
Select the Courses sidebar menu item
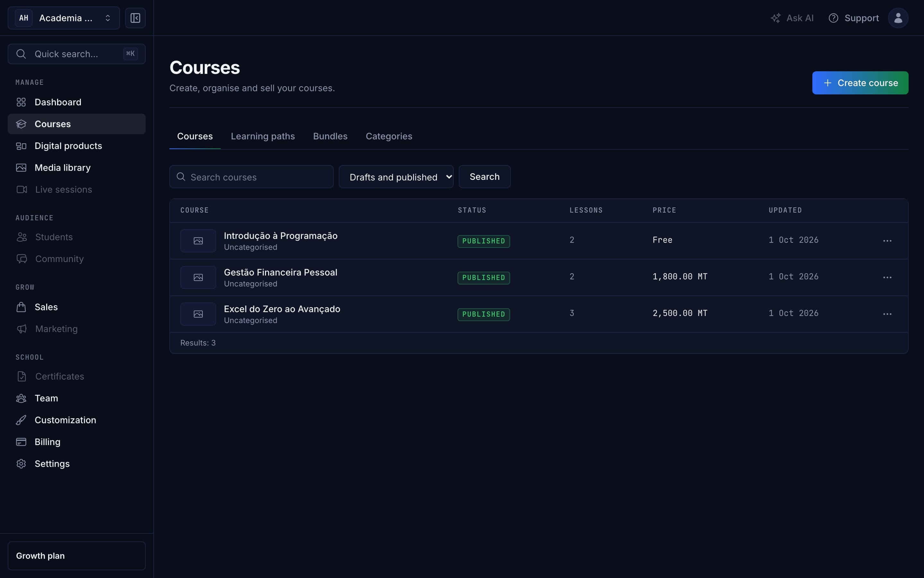point(76,124)
